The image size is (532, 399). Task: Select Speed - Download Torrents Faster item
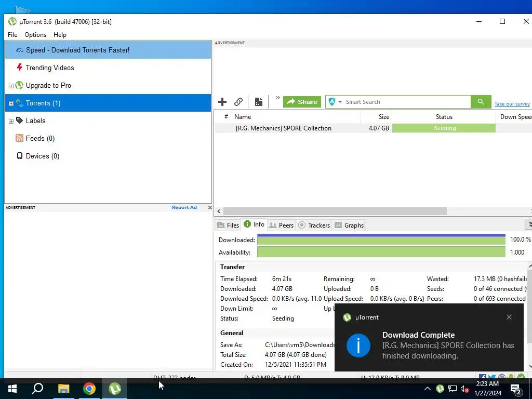(108, 50)
